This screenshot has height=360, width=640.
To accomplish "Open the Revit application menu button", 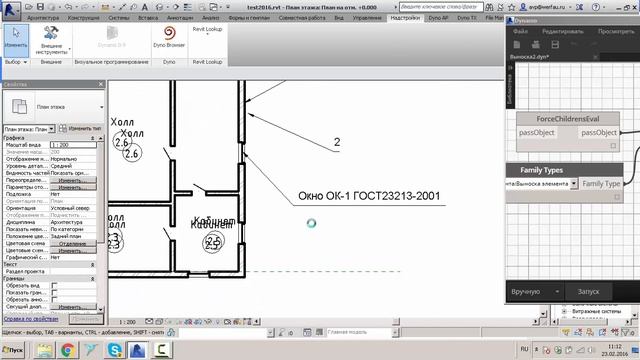I will (x=11, y=10).
